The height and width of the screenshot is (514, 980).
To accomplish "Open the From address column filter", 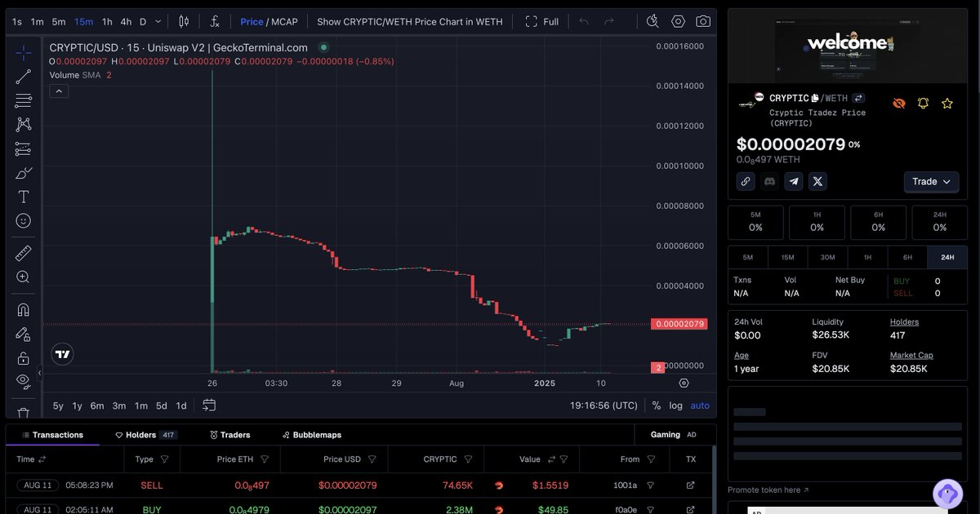I will (652, 459).
